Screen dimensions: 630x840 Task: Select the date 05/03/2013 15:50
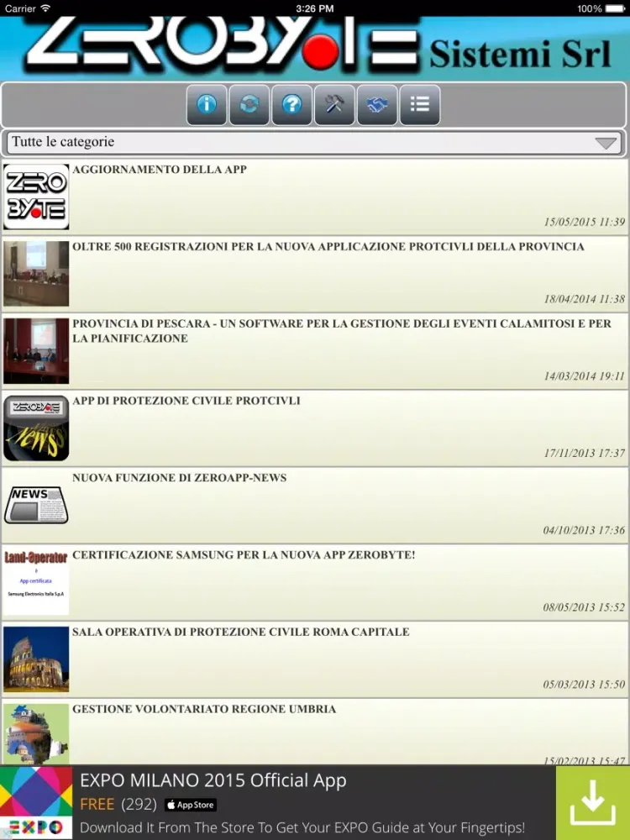click(x=585, y=685)
